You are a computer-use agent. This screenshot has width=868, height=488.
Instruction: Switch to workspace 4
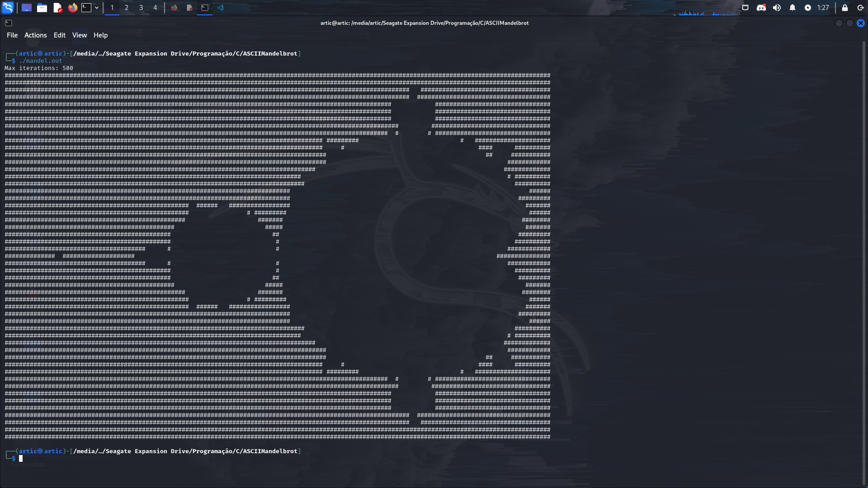(155, 8)
